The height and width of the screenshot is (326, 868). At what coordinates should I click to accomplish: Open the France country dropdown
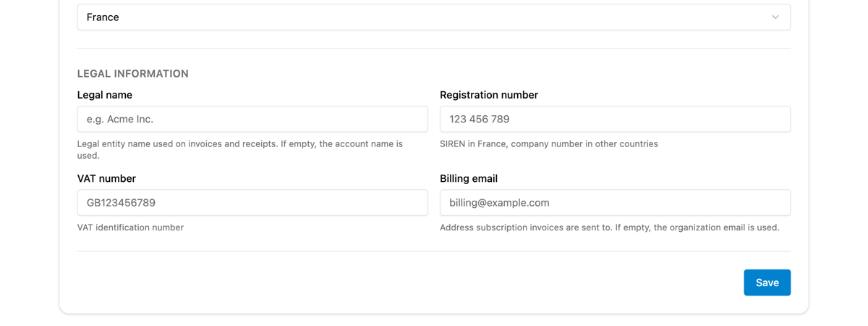pos(433,17)
